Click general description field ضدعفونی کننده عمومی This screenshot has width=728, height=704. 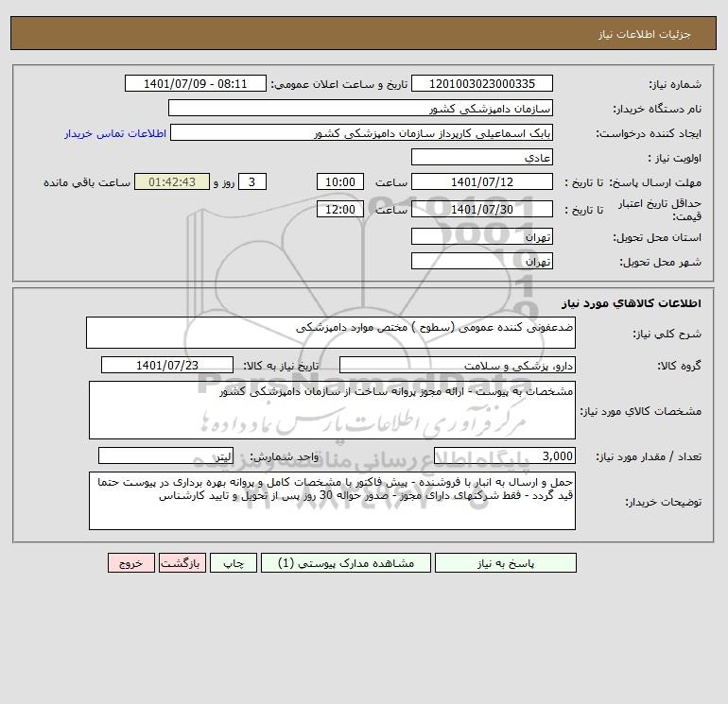(331, 333)
